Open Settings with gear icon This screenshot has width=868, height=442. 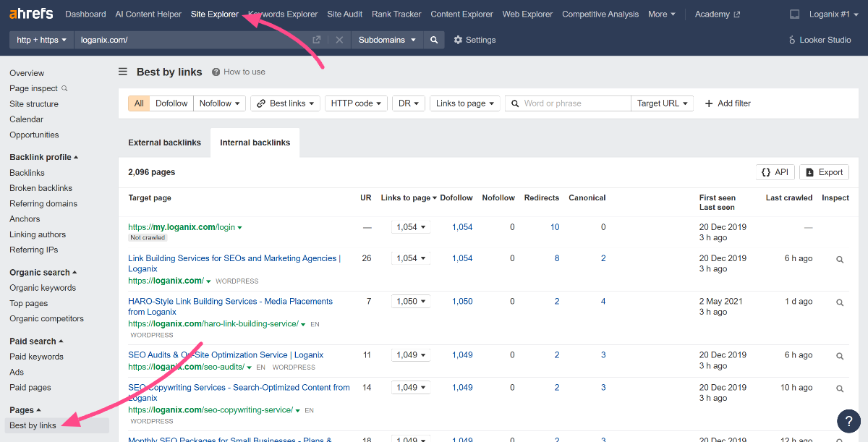475,40
